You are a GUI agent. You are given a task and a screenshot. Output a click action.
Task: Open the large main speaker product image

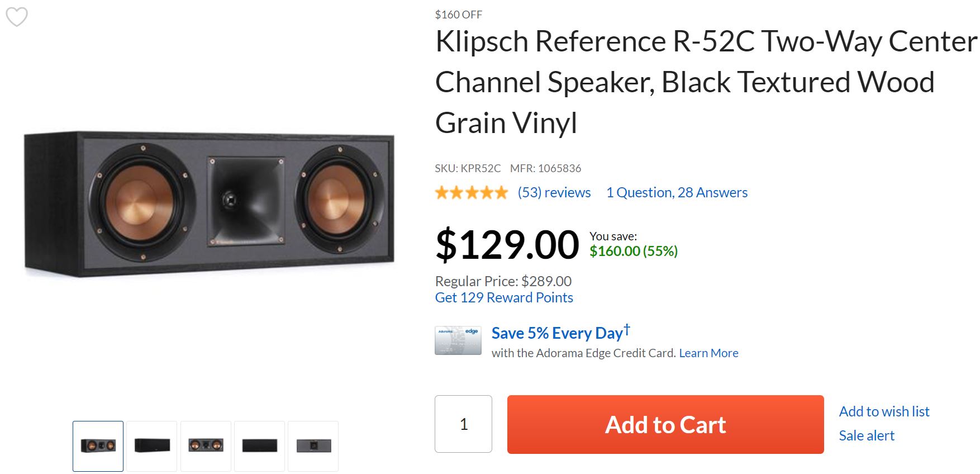[x=209, y=204]
